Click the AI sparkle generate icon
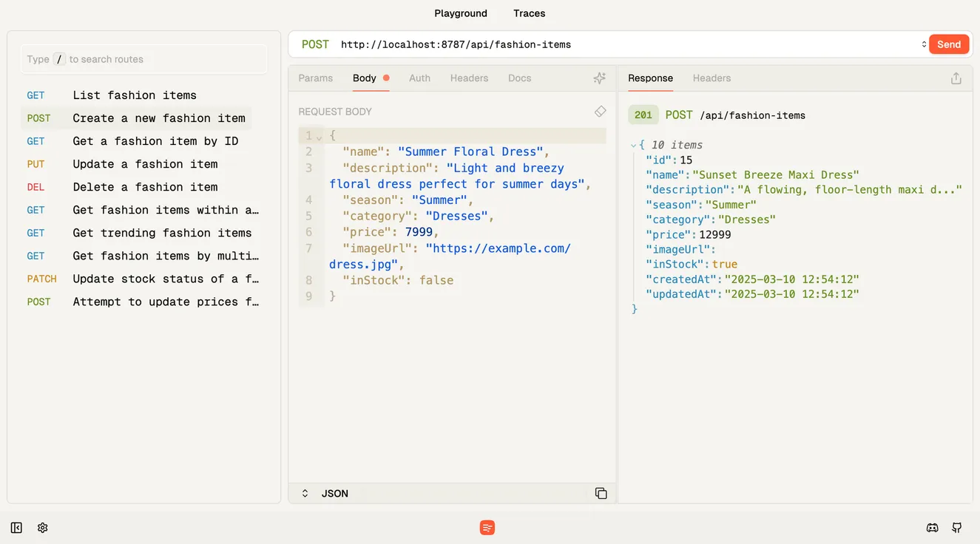This screenshot has height=544, width=980. tap(600, 78)
